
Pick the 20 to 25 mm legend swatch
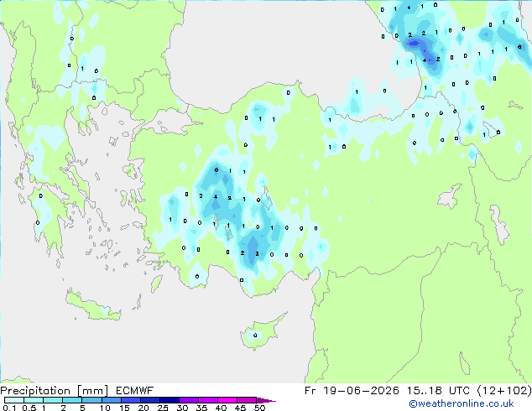coord(149,400)
